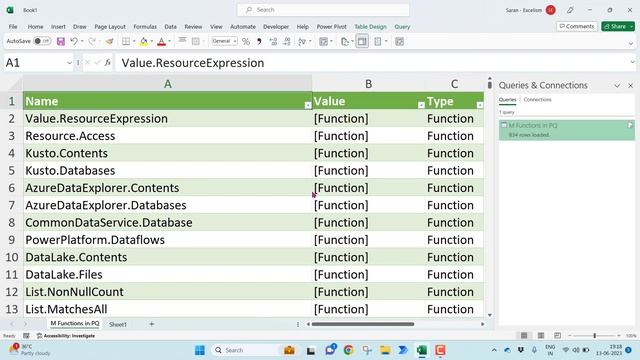Apply comma style format
This screenshot has width=640, height=360.
point(259,41)
